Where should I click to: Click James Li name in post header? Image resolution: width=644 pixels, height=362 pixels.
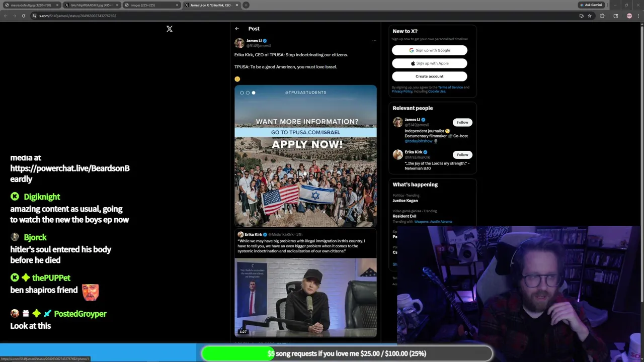click(x=254, y=41)
